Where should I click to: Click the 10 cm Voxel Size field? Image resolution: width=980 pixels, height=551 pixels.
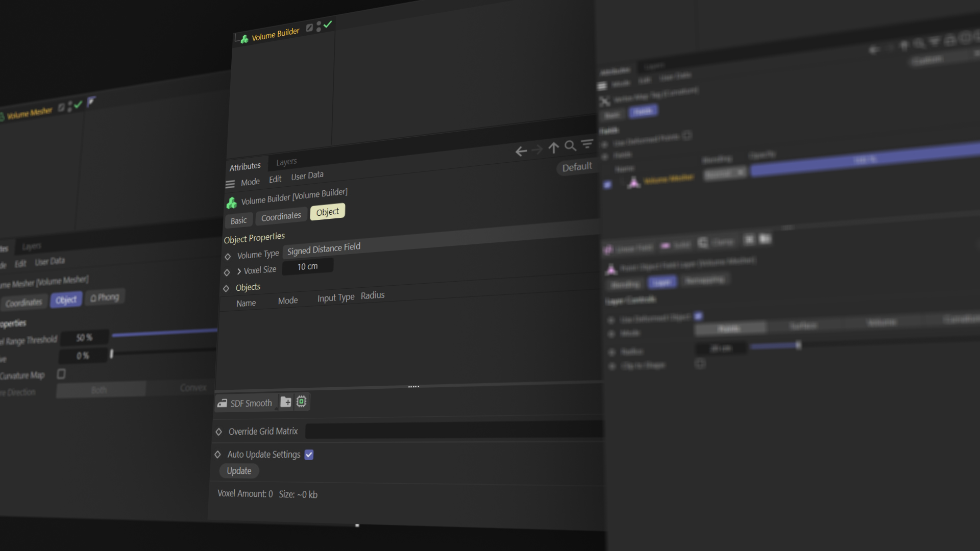coord(308,266)
